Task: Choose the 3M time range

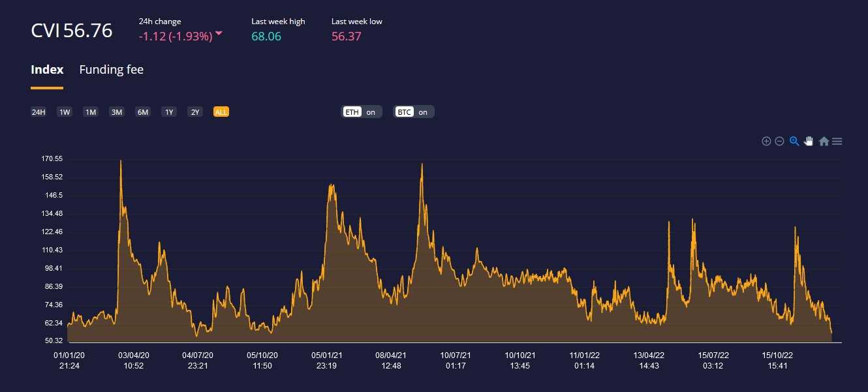Action: (117, 112)
